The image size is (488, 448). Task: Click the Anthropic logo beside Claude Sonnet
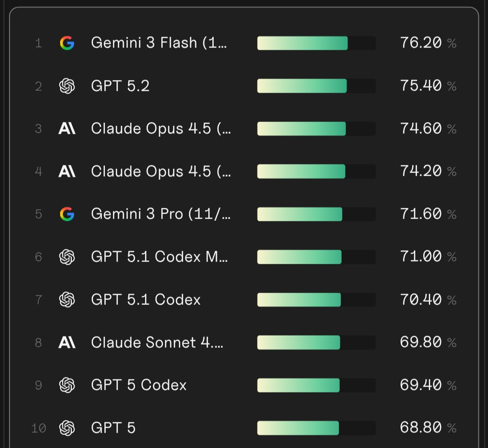click(x=67, y=342)
